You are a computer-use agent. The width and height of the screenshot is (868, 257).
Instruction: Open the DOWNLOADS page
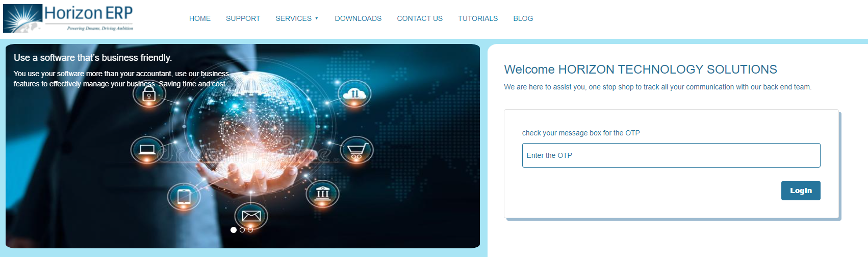(358, 18)
